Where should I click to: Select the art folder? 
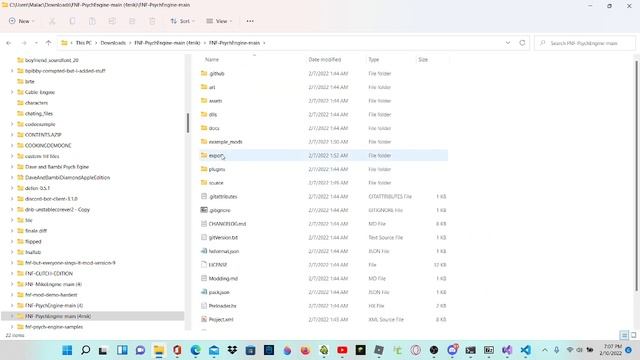click(x=212, y=87)
